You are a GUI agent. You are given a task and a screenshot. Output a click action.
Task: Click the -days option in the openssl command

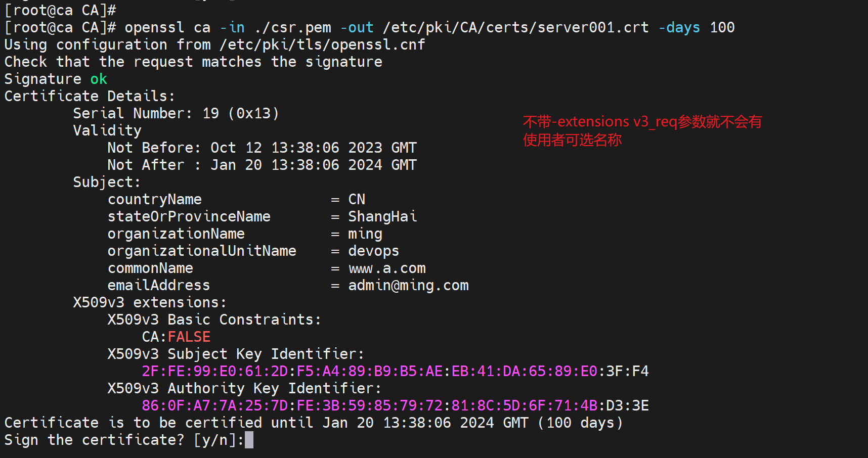point(679,27)
